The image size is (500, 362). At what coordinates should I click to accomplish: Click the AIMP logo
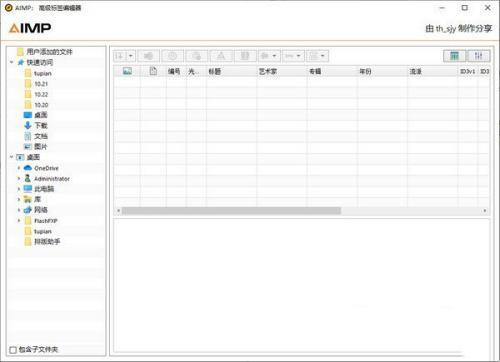(x=30, y=28)
